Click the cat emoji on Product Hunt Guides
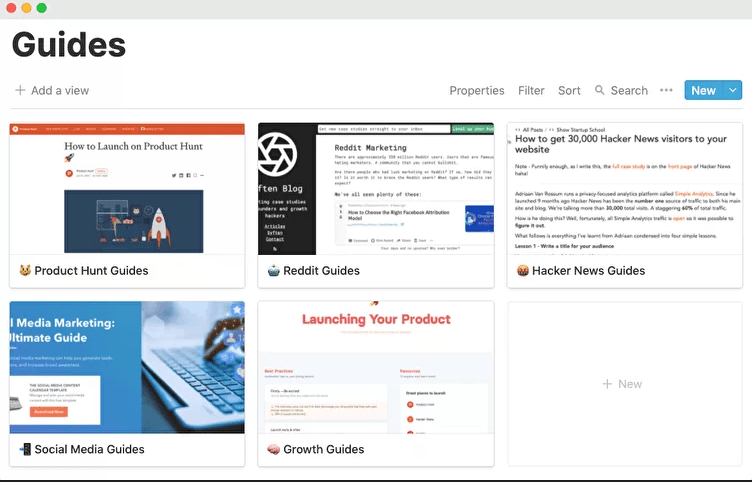The image size is (752, 482). [25, 270]
